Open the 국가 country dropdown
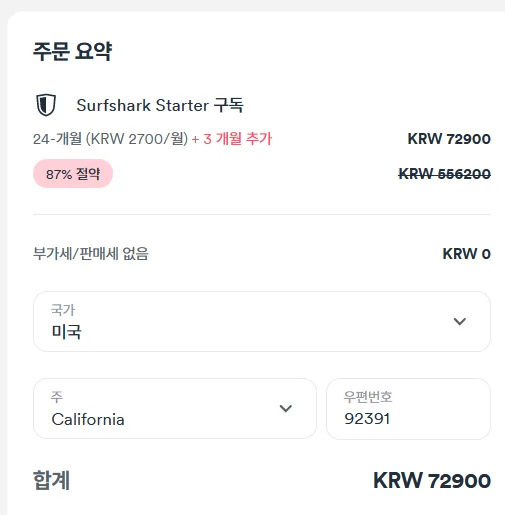 click(262, 321)
